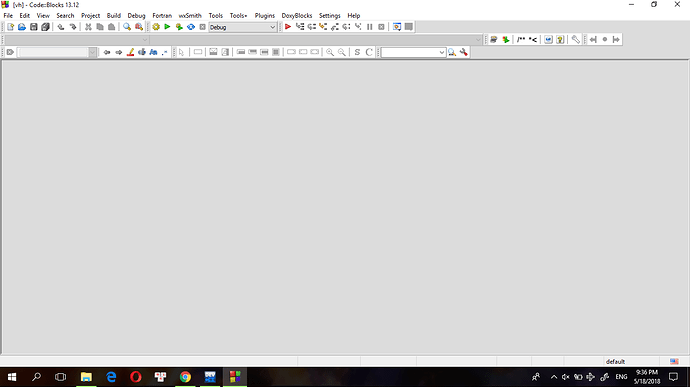Image resolution: width=690 pixels, height=387 pixels.
Task: Open the Fortran menu
Action: click(x=162, y=15)
